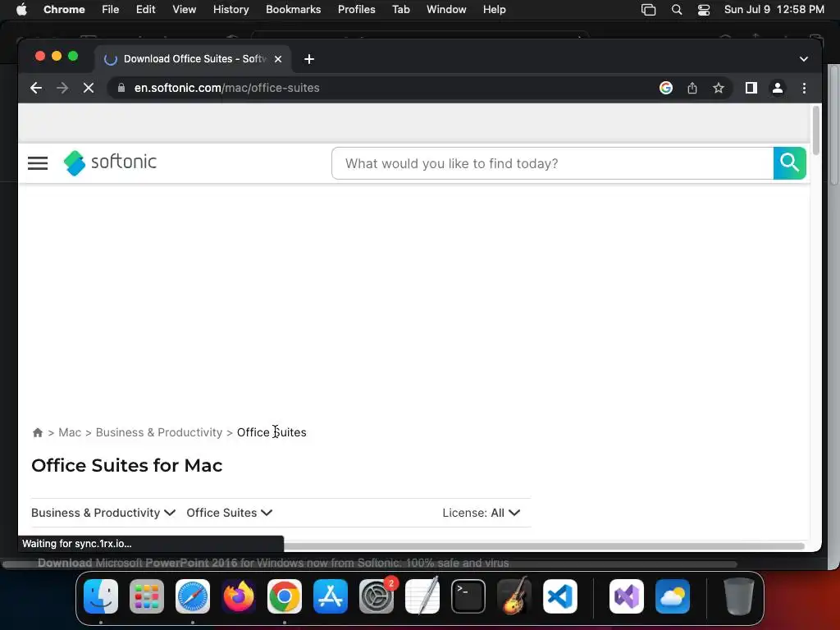Open the Softonic hamburger menu

tap(38, 163)
